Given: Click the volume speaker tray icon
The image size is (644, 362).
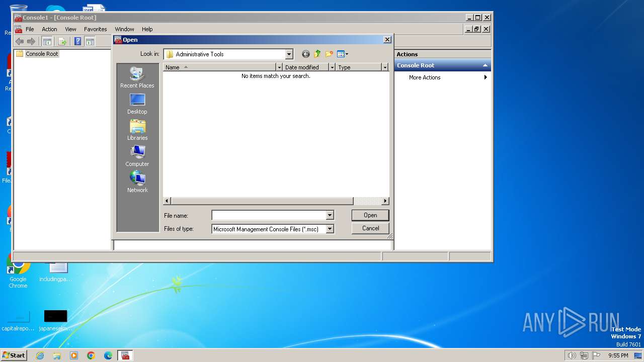Looking at the screenshot, I should (572, 355).
